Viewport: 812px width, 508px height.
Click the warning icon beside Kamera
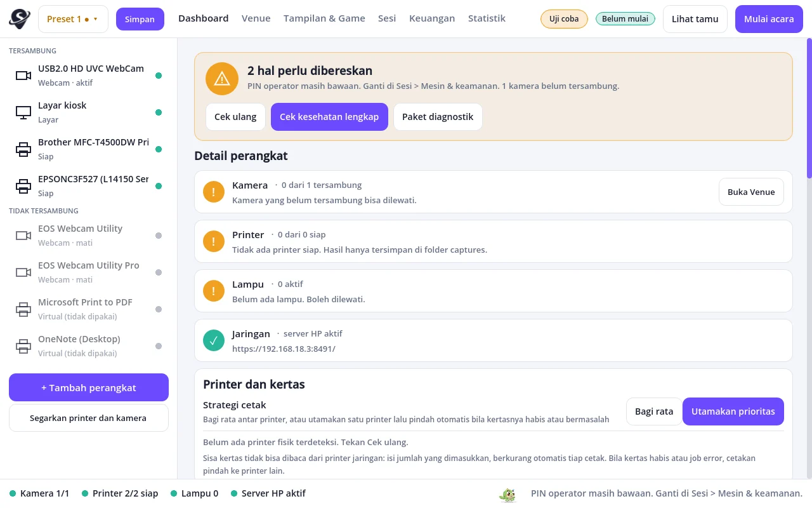coord(214,192)
